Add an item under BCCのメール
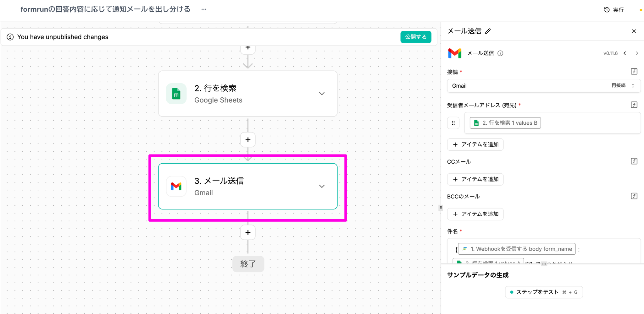Screen dimensions: 644x314 coord(475,214)
